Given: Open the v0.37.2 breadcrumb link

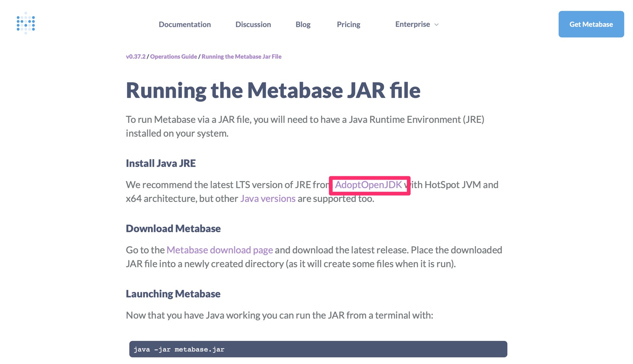Looking at the screenshot, I should click(x=135, y=56).
